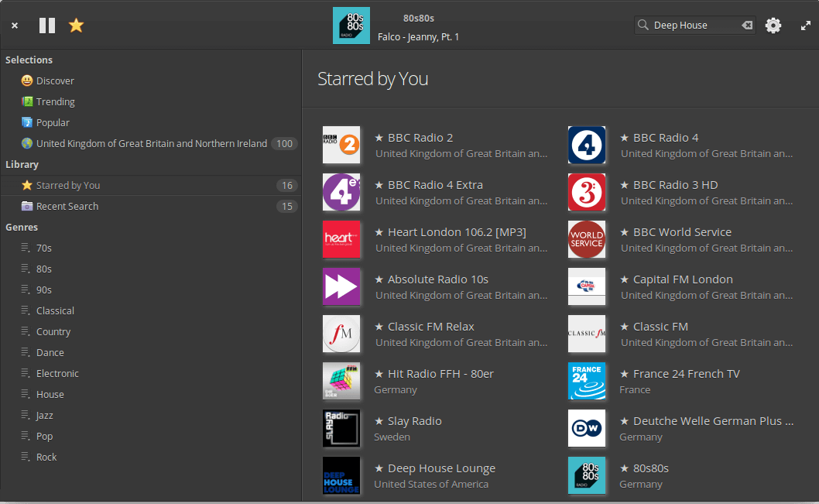
Task: Click the Classic FM Relax logo
Action: [x=341, y=334]
